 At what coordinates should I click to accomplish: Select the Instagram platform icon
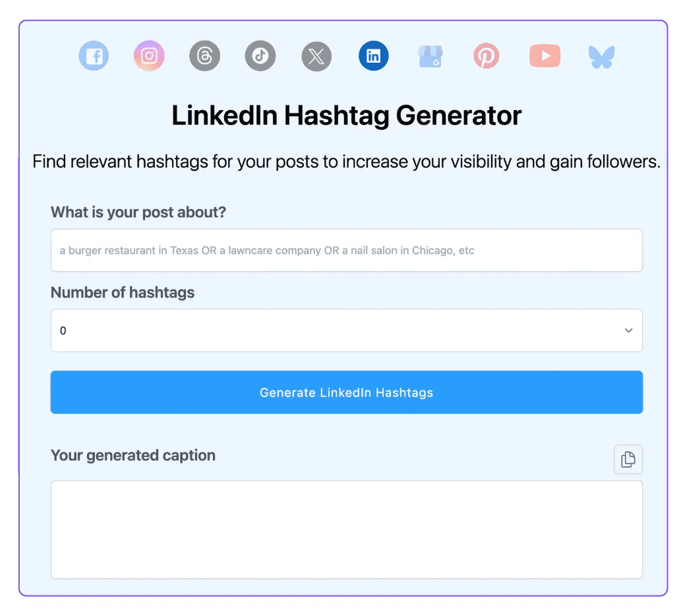149,56
